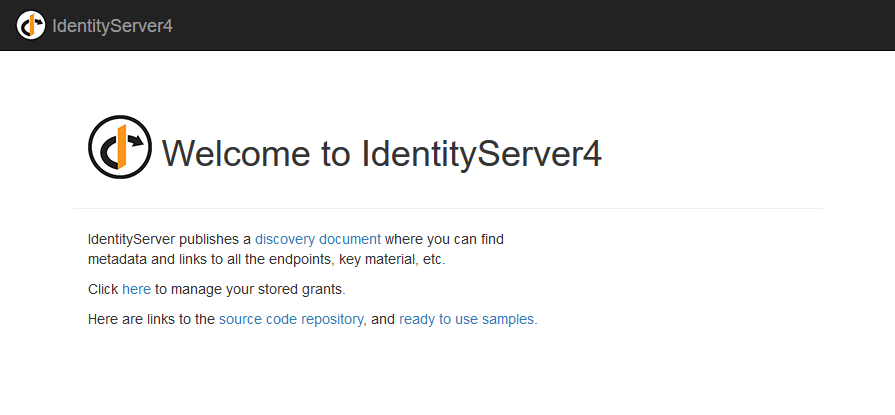The height and width of the screenshot is (415, 895).
Task: Follow the 'here' link to manage grants
Action: 136,289
